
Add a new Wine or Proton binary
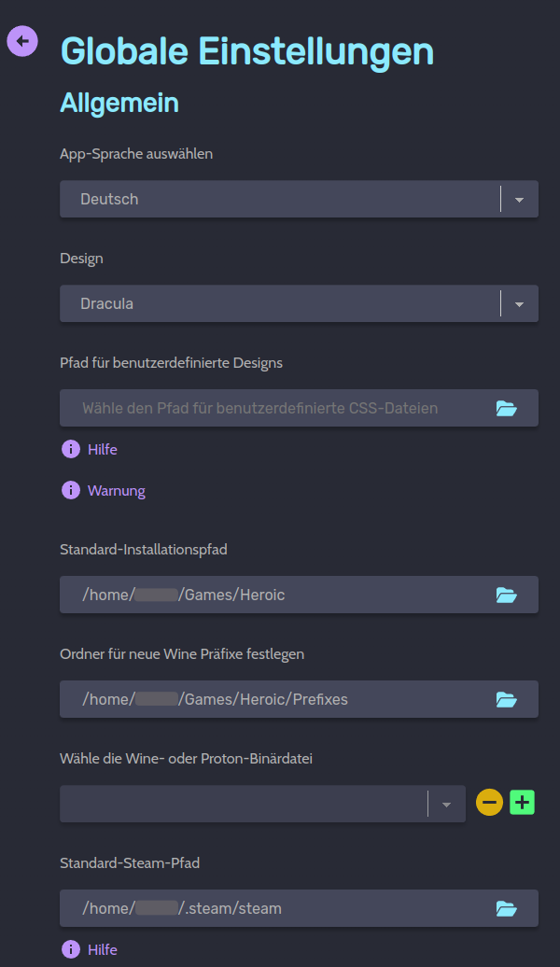[x=523, y=802]
